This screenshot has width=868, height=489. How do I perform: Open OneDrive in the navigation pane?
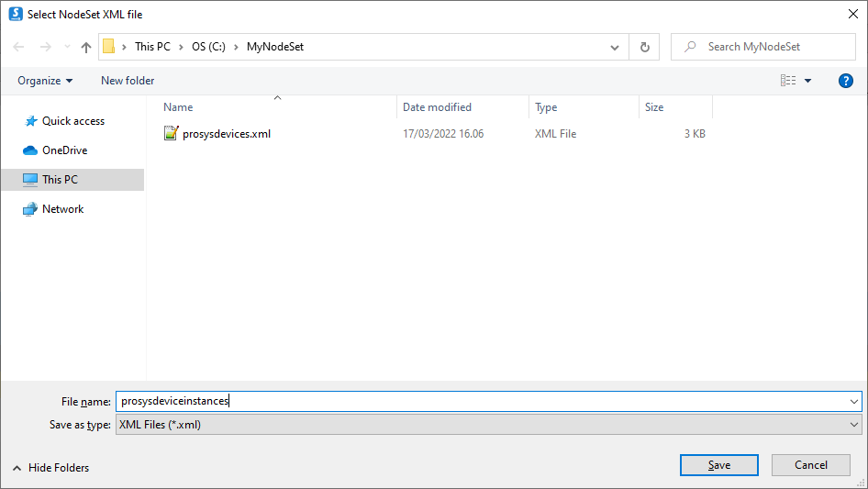[x=64, y=150]
